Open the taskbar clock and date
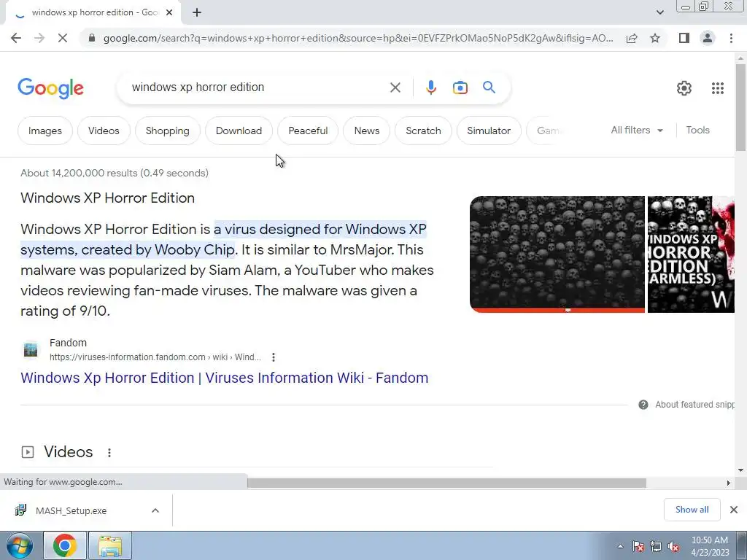Screen dimensions: 747x560 tap(710, 546)
